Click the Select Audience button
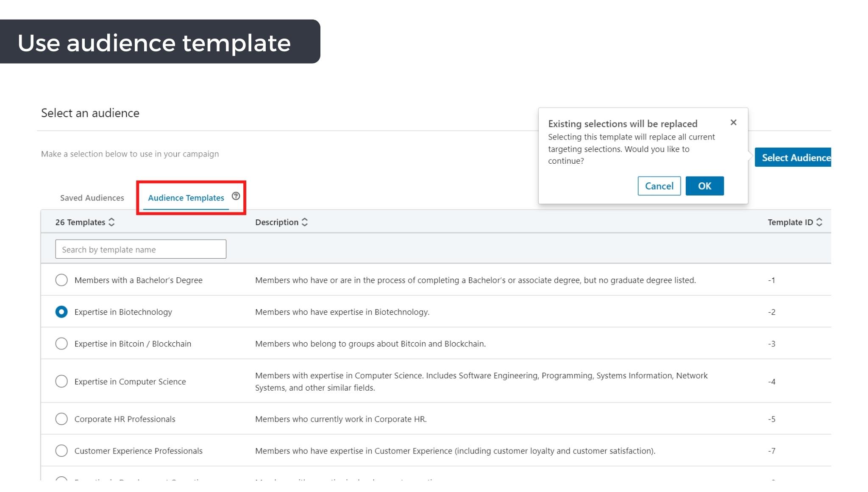 tap(796, 157)
